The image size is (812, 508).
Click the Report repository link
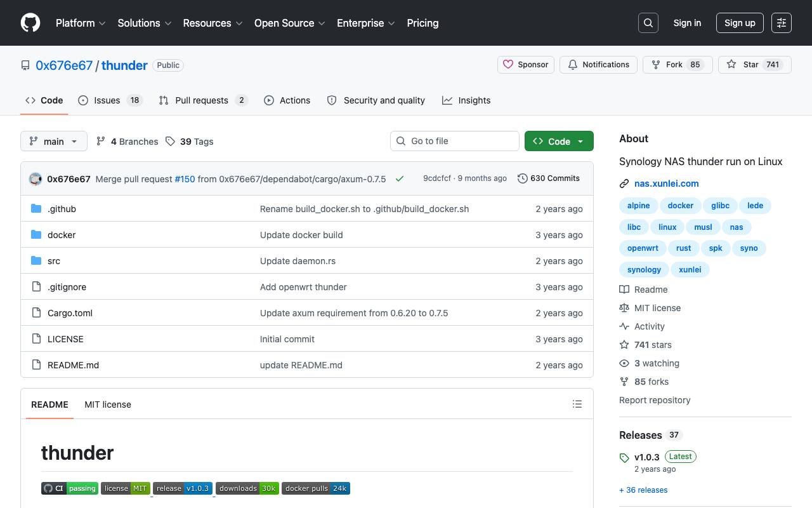pos(655,400)
